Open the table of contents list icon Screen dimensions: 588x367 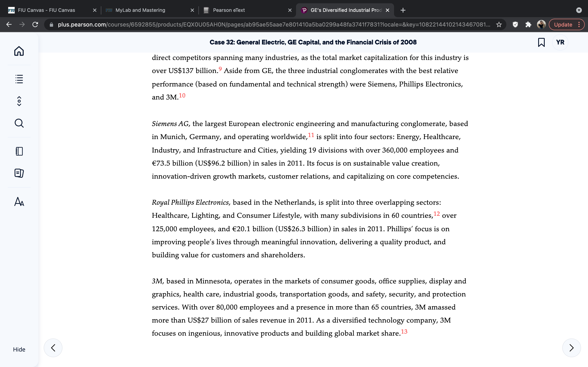coord(19,79)
